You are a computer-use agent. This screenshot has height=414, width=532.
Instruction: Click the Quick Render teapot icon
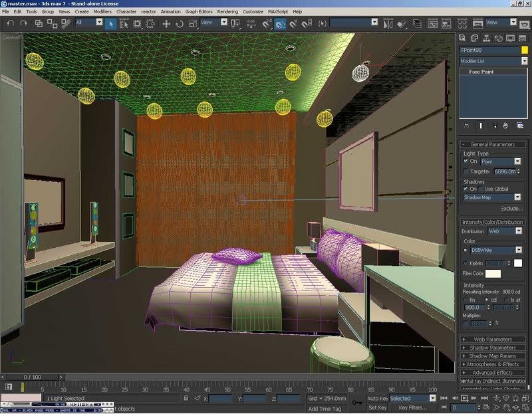coord(525,24)
